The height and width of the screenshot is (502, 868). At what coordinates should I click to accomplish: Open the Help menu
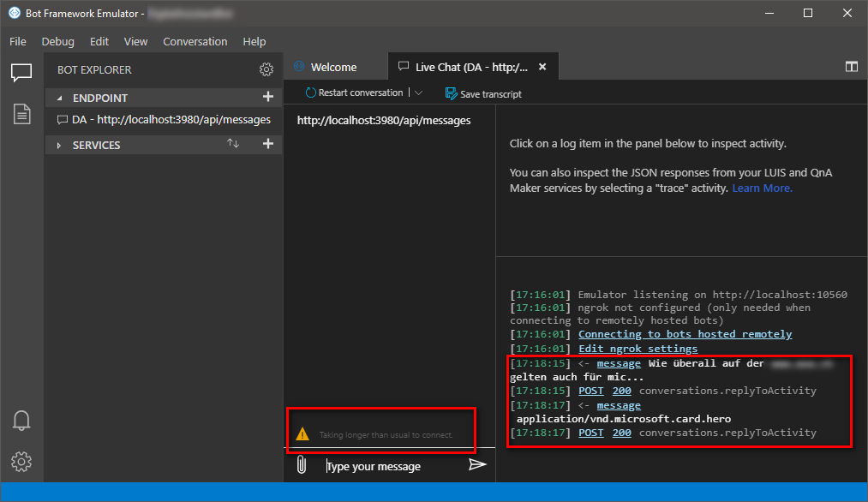tap(254, 41)
